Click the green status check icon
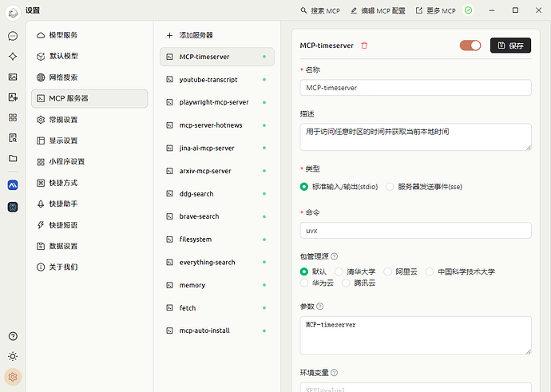The image size is (551, 392). pos(468,10)
